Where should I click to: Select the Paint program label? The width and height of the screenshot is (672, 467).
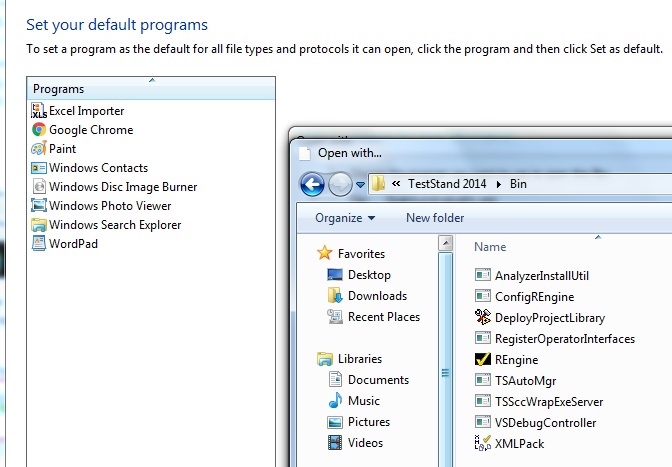pyautogui.click(x=62, y=149)
